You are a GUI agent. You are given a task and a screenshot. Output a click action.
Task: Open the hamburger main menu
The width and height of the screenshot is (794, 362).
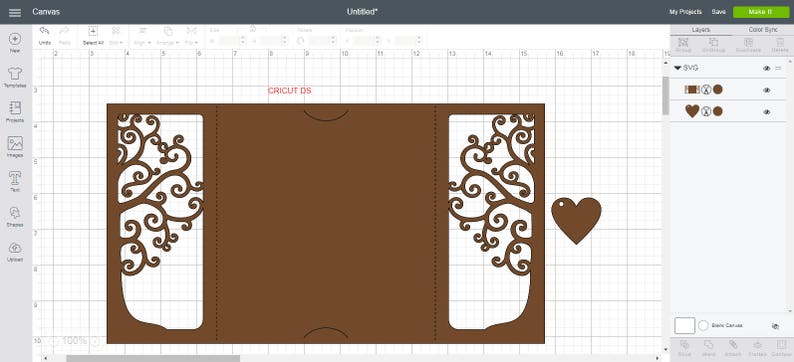click(15, 12)
